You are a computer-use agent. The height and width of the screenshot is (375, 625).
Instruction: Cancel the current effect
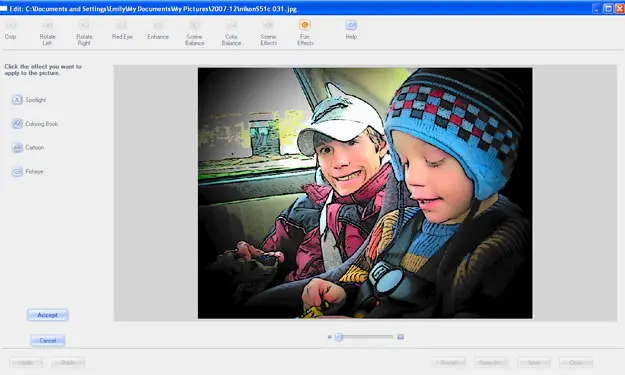pyautogui.click(x=48, y=340)
